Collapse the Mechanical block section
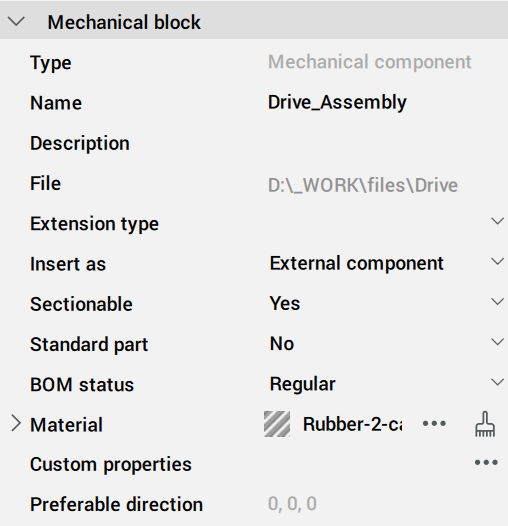Image resolution: width=508 pixels, height=526 pixels. pos(16,22)
